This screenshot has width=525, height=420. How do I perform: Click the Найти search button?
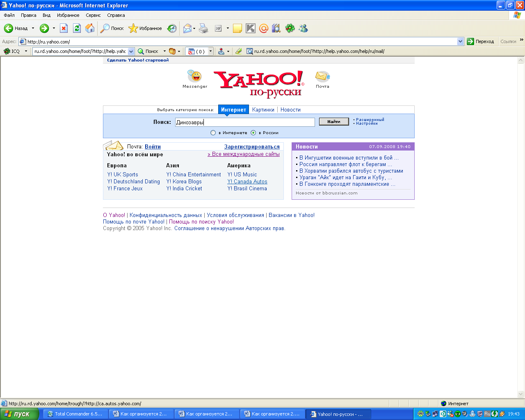click(334, 121)
